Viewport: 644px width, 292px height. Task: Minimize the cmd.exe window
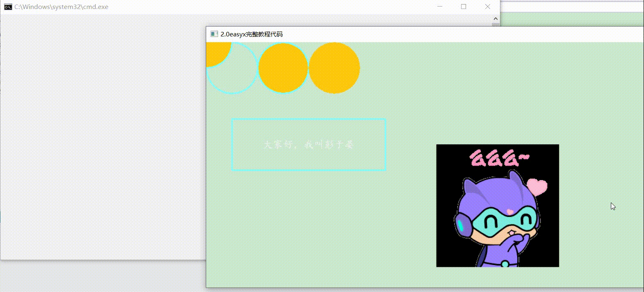[440, 7]
